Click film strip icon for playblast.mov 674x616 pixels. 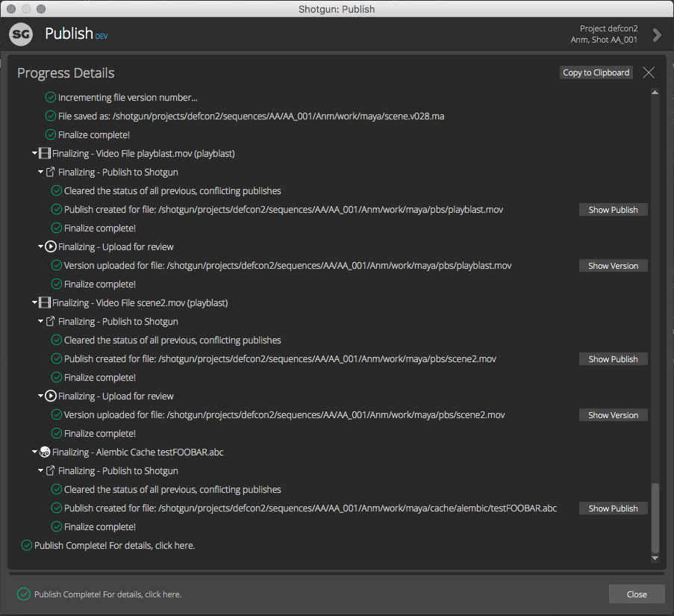tap(45, 153)
